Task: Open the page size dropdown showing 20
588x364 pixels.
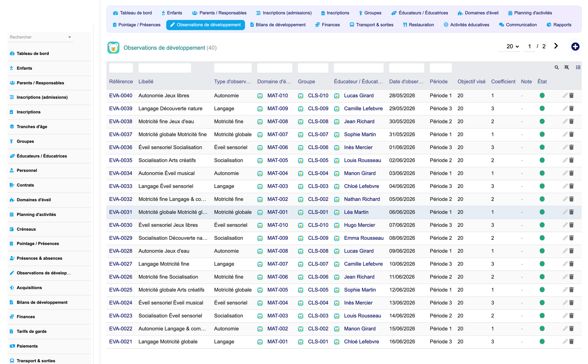Action: (x=512, y=47)
